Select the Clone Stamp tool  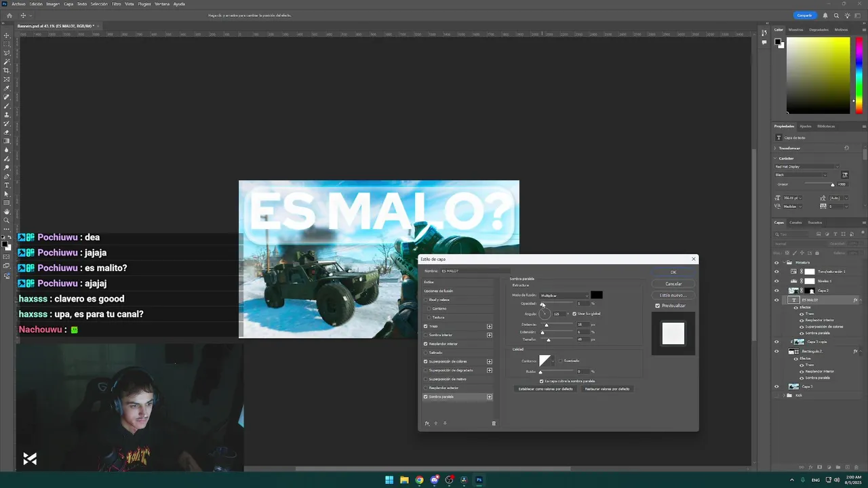click(x=7, y=115)
